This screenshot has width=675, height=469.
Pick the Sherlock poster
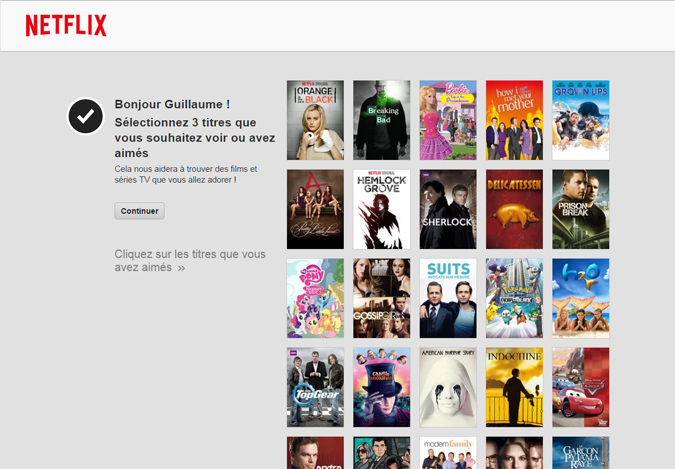tap(447, 209)
